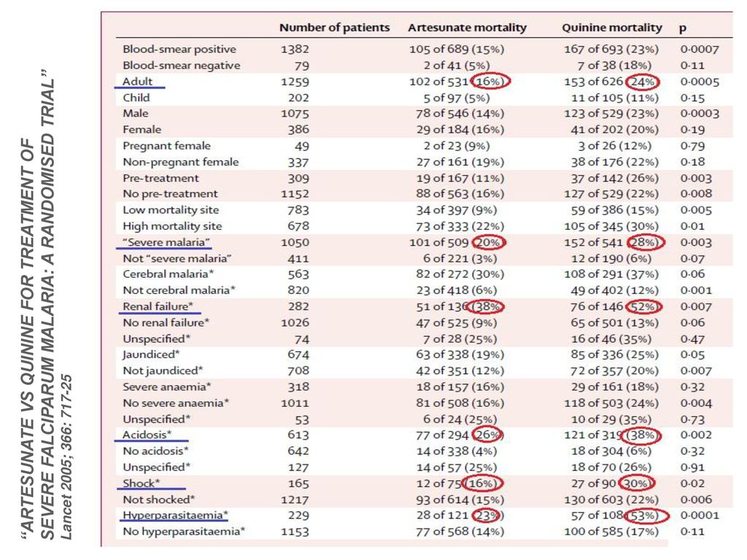747x560 pixels.
Task: Click the Lancet 2005 citation text
Action: (x=66, y=456)
